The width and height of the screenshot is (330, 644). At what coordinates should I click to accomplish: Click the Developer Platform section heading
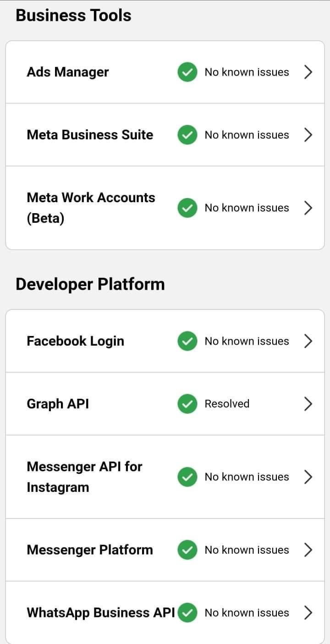pyautogui.click(x=90, y=284)
